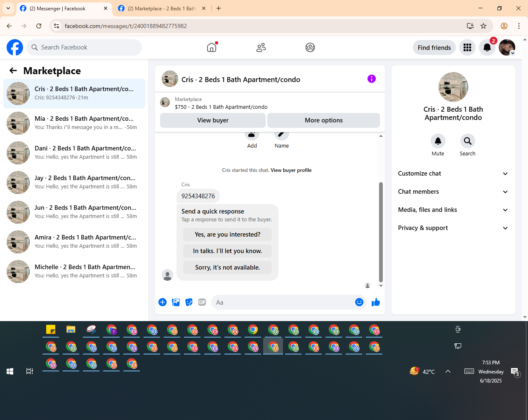Open the apps grid menu icon
This screenshot has width=528, height=420.
coord(467,47)
